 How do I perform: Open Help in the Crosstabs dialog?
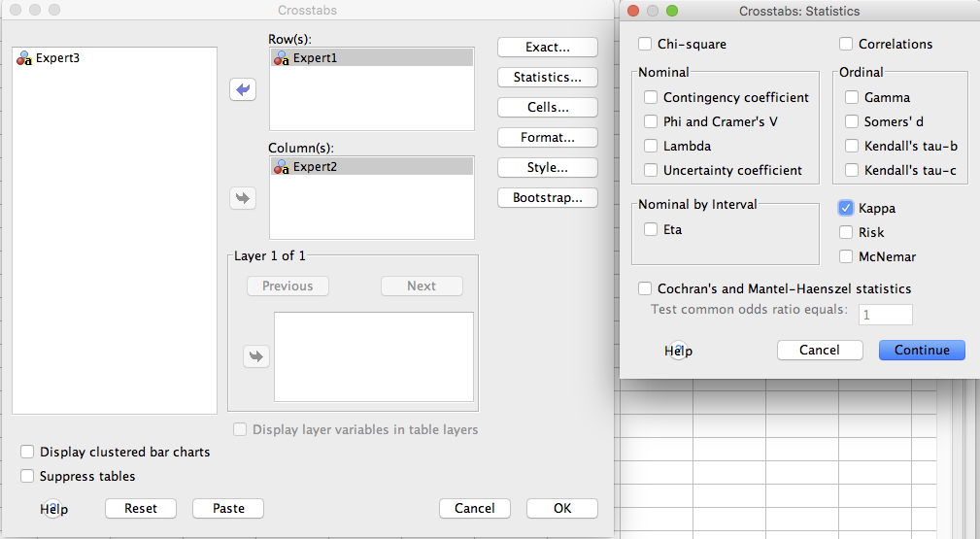[x=53, y=509]
